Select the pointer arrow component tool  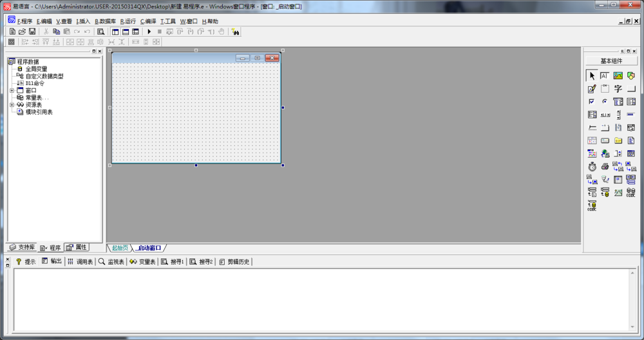pyautogui.click(x=592, y=75)
